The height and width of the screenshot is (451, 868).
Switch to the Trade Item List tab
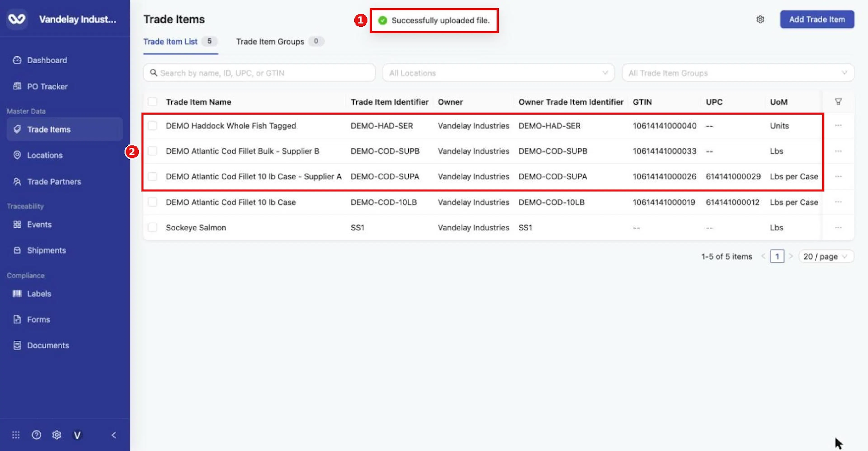click(180, 42)
